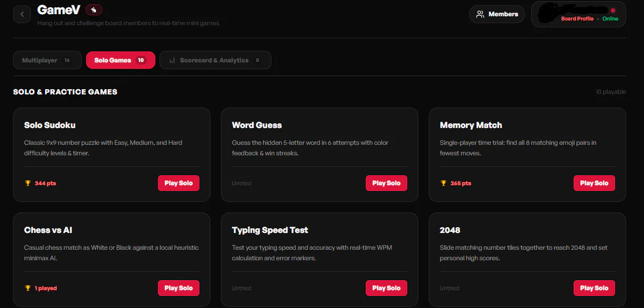Select the Solo Games tab
This screenshot has width=644, height=308.
[x=121, y=60]
